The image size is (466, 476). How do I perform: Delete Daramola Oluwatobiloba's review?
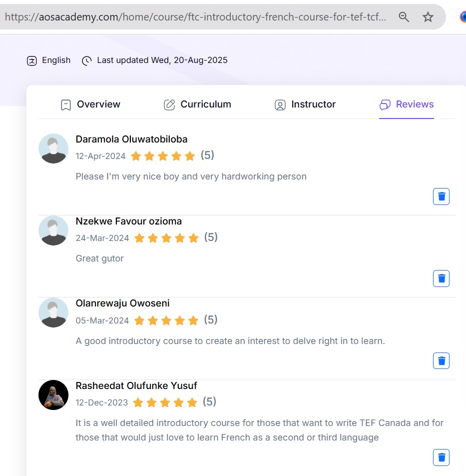[x=441, y=196]
